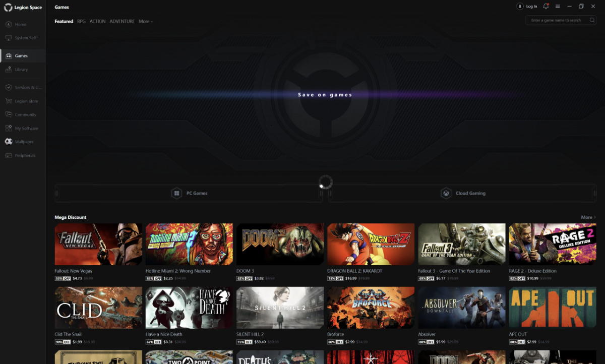Open Hotline Miami 2: Wrong Number thumbnail

pos(189,244)
